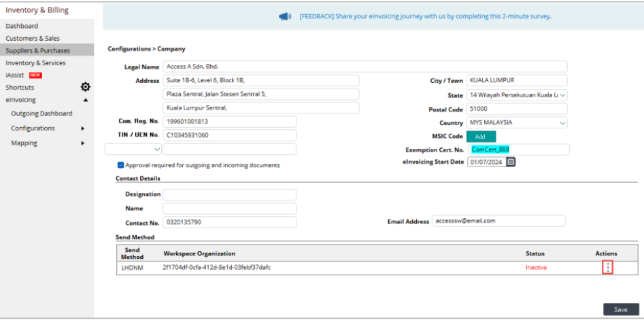Expand the Configurations submenu arrow
This screenshot has width=644, height=320.
tap(83, 128)
